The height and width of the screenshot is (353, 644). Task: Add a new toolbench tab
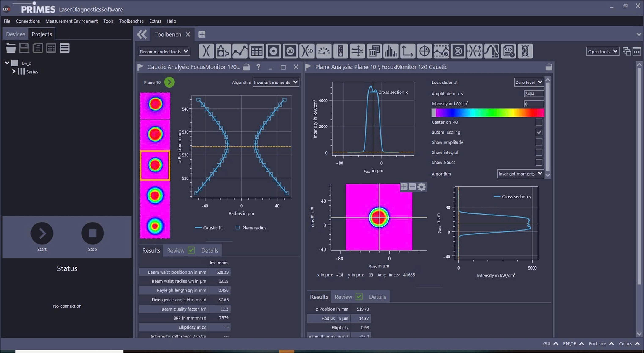pos(202,34)
